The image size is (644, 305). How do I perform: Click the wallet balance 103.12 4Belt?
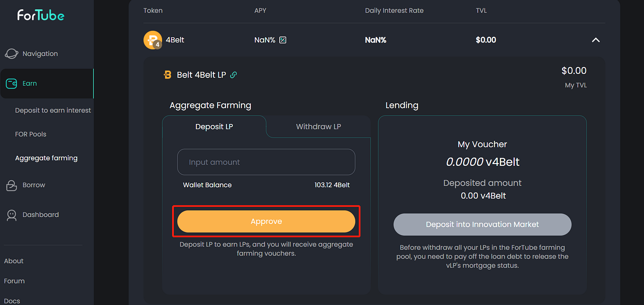click(332, 185)
